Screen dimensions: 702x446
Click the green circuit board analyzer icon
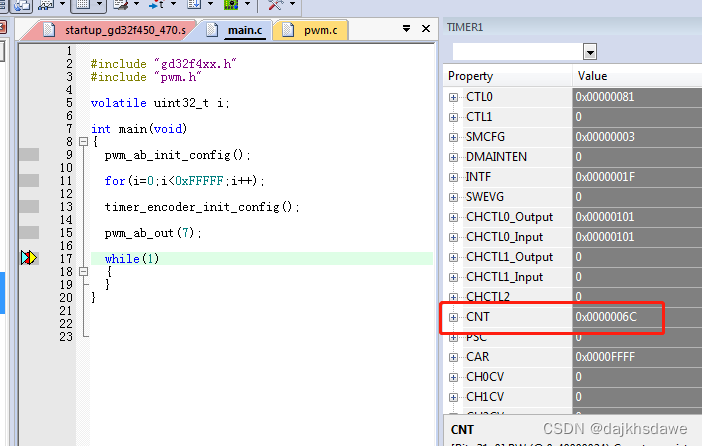tap(231, 4)
